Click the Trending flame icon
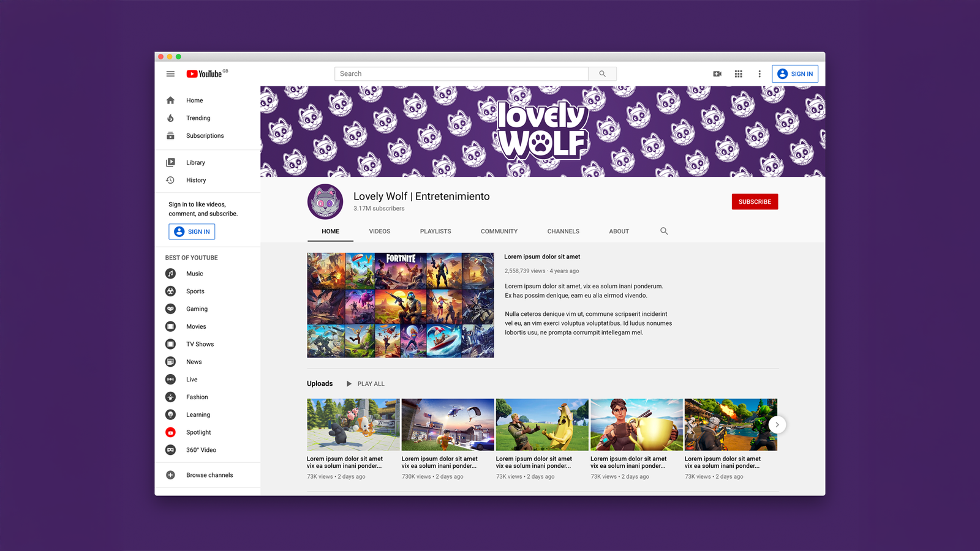Screen dimensions: 980x551 [171, 118]
